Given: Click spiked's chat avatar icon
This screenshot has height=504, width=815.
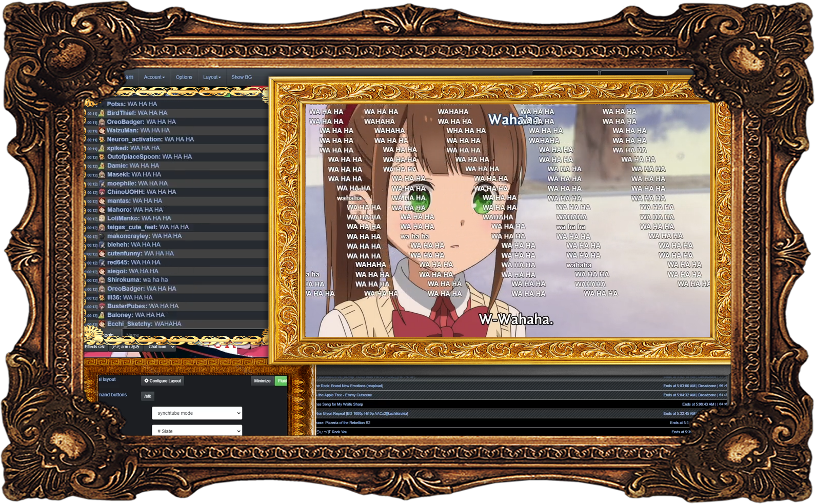Looking at the screenshot, I should click(x=102, y=148).
